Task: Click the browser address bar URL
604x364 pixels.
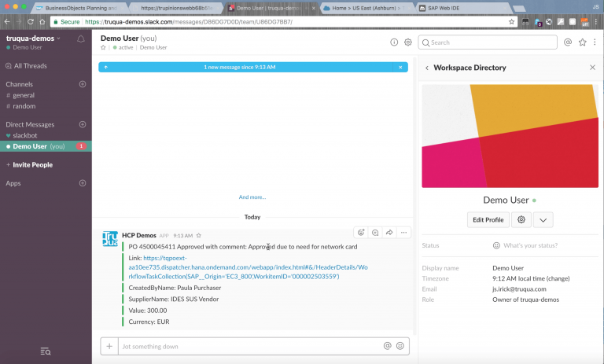Action: click(x=189, y=22)
